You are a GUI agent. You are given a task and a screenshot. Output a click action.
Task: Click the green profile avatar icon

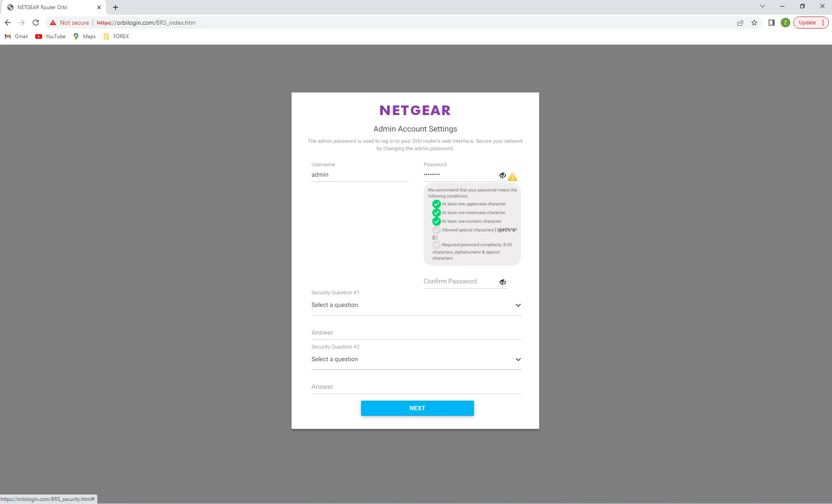pyautogui.click(x=785, y=23)
